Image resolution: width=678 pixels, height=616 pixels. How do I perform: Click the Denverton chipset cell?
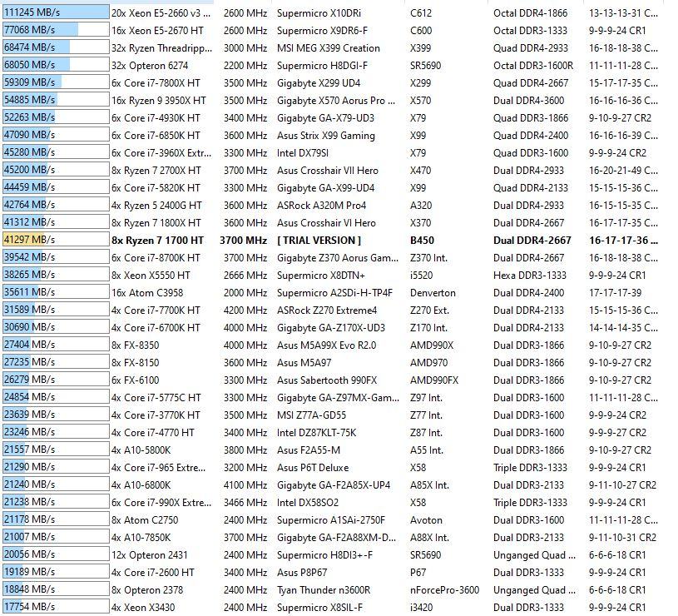433,293
